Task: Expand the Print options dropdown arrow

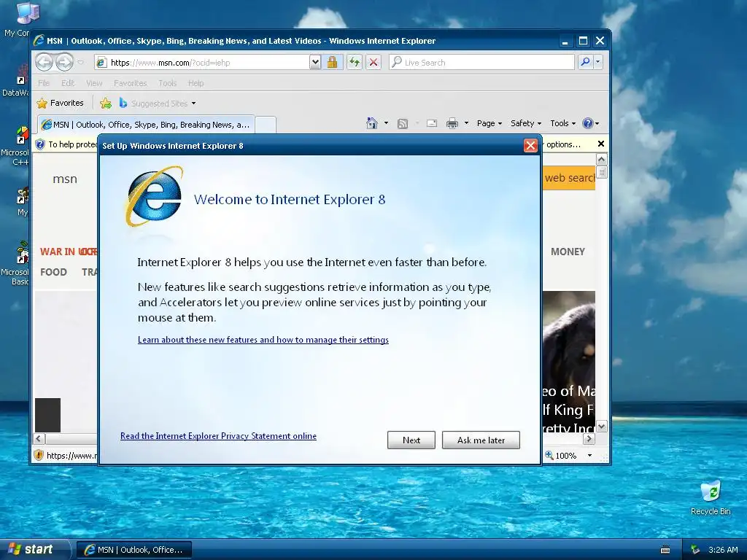Action: (x=466, y=123)
